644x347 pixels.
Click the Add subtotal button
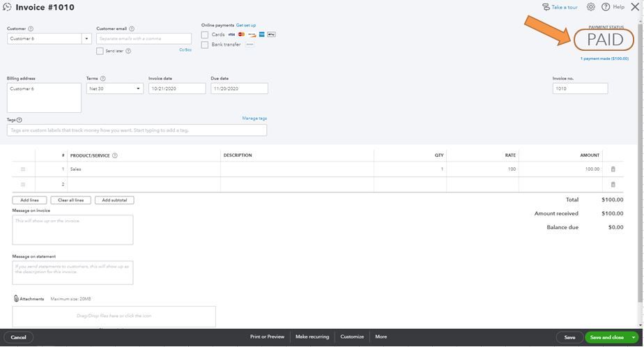click(x=114, y=201)
